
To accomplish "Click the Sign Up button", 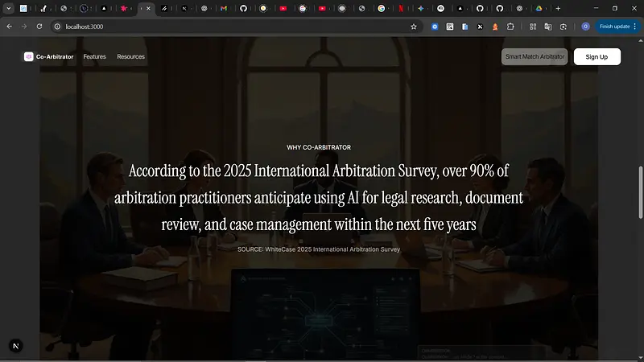I will click(x=597, y=57).
